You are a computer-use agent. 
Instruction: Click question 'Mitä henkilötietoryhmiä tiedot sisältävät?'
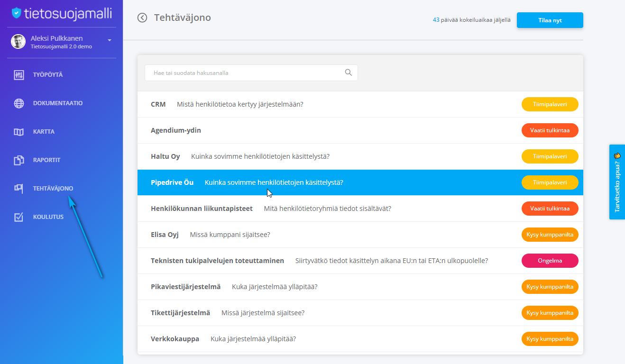[x=328, y=209]
